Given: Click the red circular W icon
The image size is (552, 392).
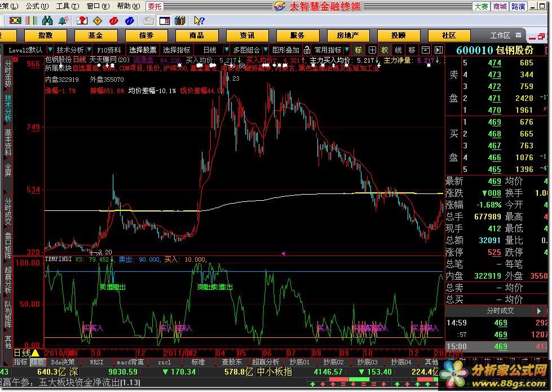Looking at the screenshot, I should click(114, 21).
